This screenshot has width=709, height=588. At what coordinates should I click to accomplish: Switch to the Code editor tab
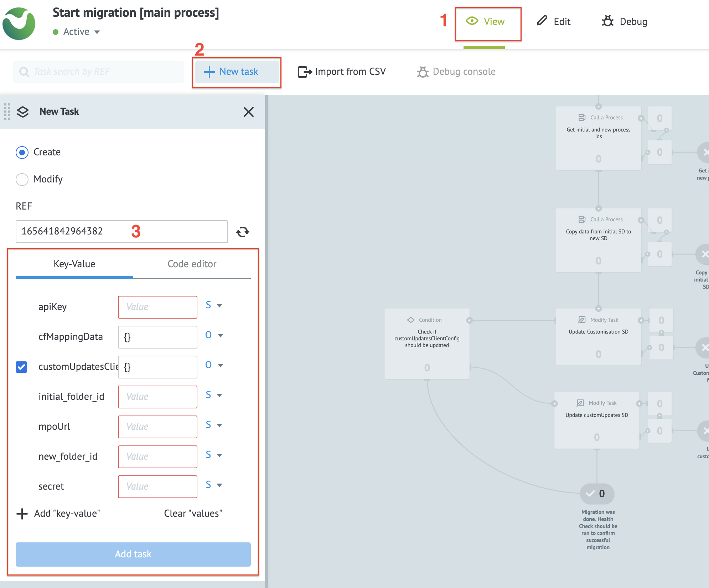coord(192,264)
